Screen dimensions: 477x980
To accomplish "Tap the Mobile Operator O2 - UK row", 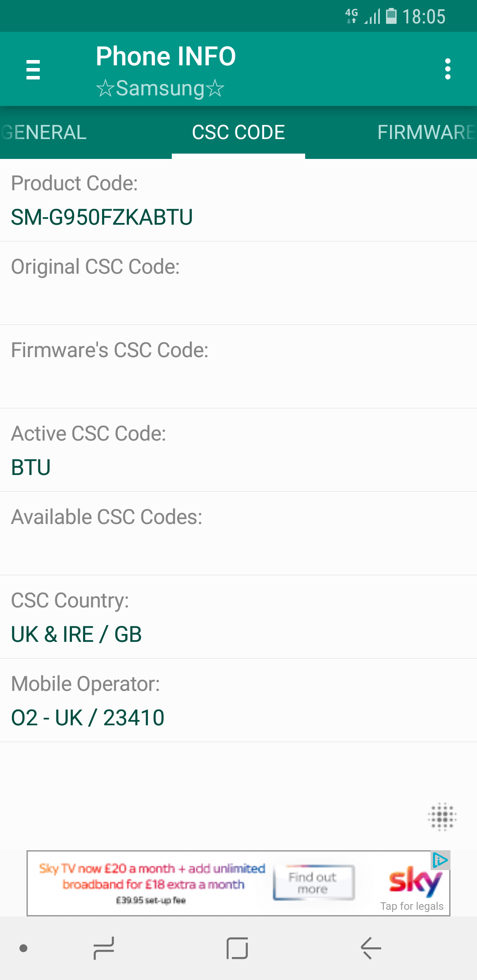I will pos(238,701).
